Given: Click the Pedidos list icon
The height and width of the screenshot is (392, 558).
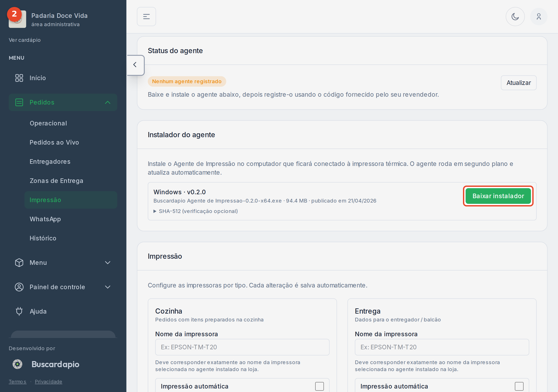Looking at the screenshot, I should [x=19, y=102].
